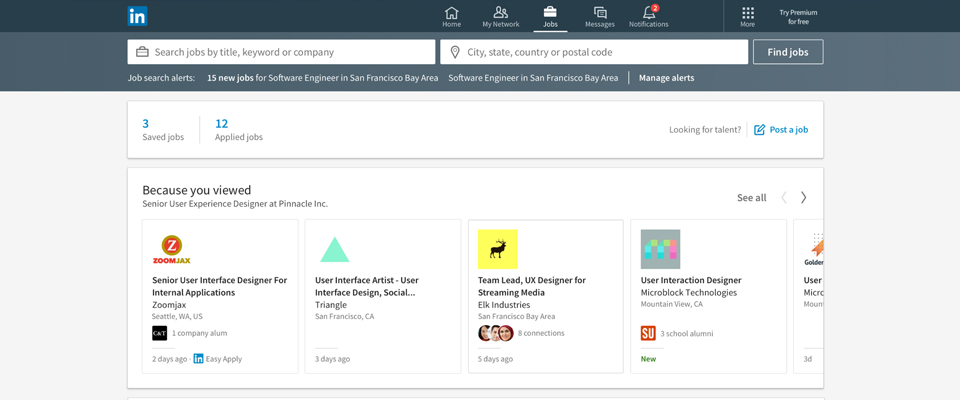
Task: Open User Interaction Designer job
Action: tap(691, 280)
